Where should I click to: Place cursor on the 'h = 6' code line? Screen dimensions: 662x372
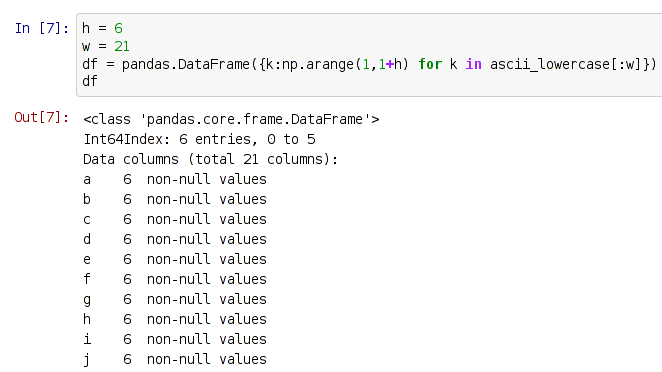coord(102,28)
